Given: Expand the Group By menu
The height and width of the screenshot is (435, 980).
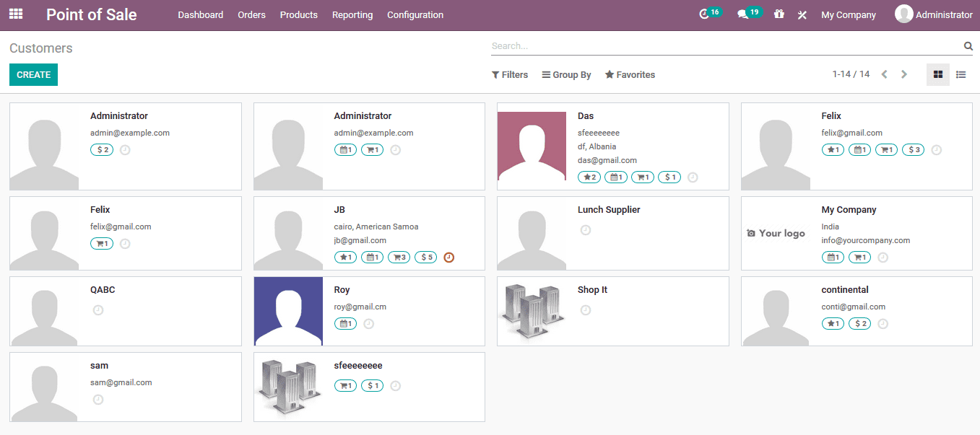Looking at the screenshot, I should click(566, 74).
